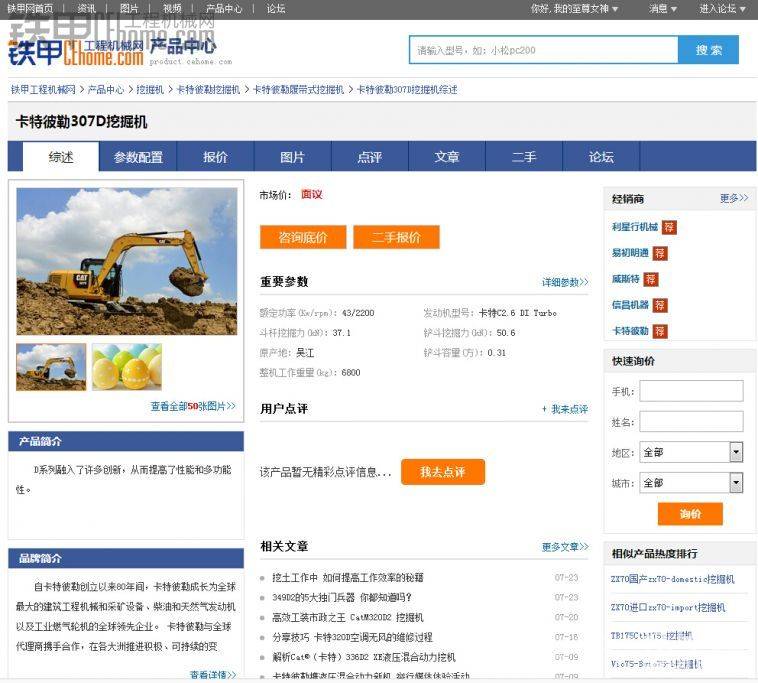
Task: Open ZX70国产 ranked product link
Action: 672,579
